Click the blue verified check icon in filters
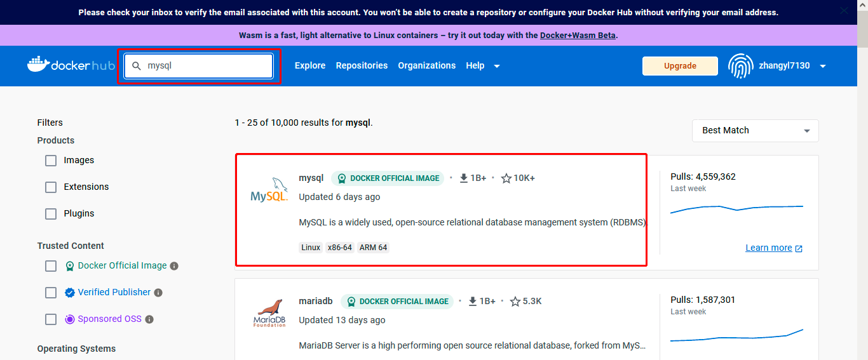This screenshot has width=868, height=360. tap(70, 293)
